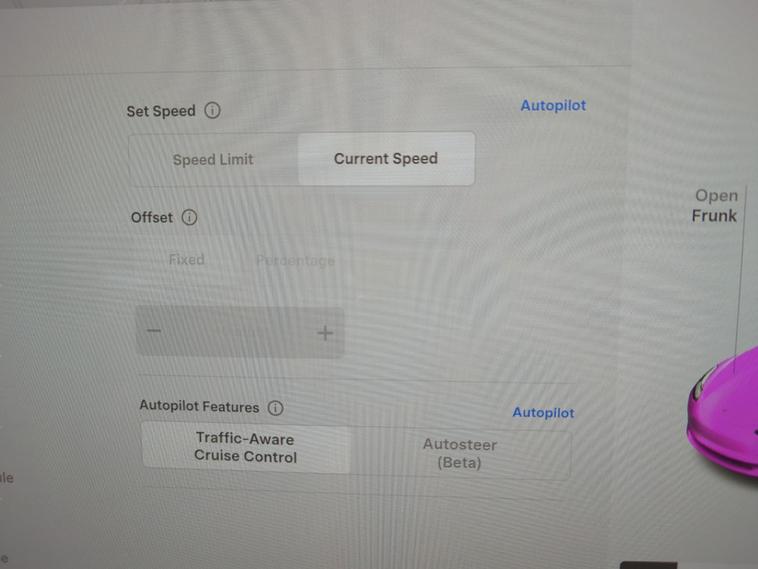Viewport: 758px width, 569px height.
Task: Open the Autopilot link beside Set Speed
Action: coord(553,105)
